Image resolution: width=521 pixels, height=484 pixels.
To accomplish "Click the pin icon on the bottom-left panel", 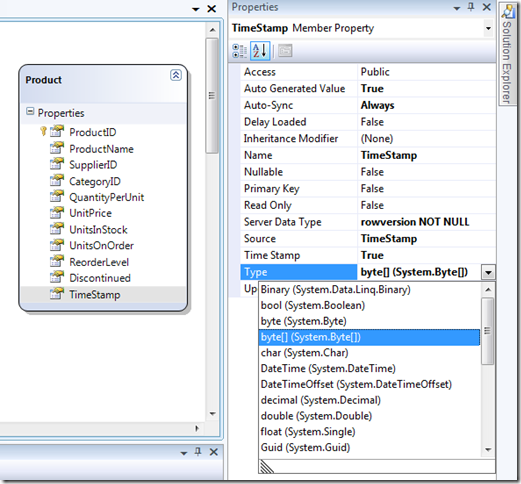I will 198,452.
